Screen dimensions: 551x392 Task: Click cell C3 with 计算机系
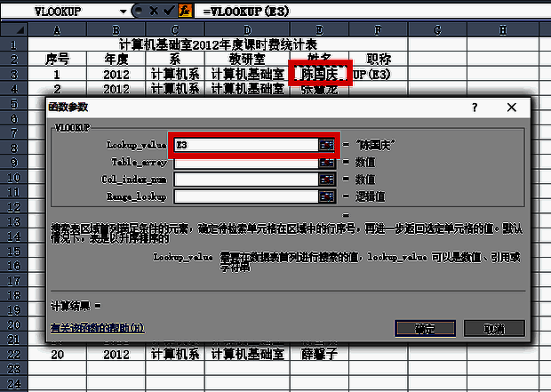pos(175,74)
